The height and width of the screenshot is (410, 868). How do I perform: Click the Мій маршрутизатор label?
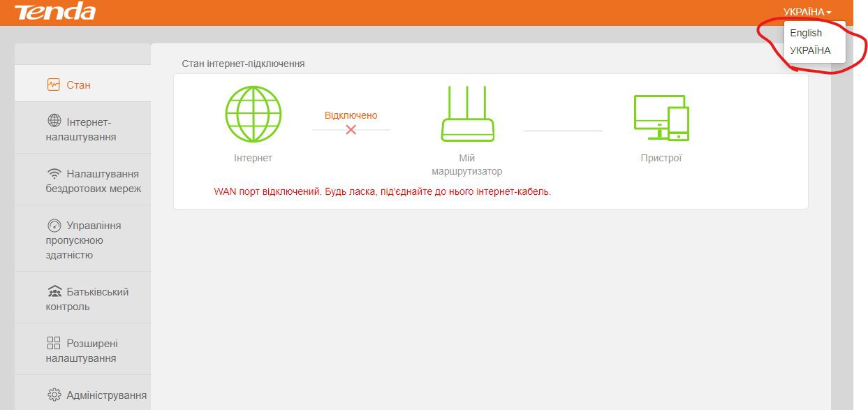(467, 165)
